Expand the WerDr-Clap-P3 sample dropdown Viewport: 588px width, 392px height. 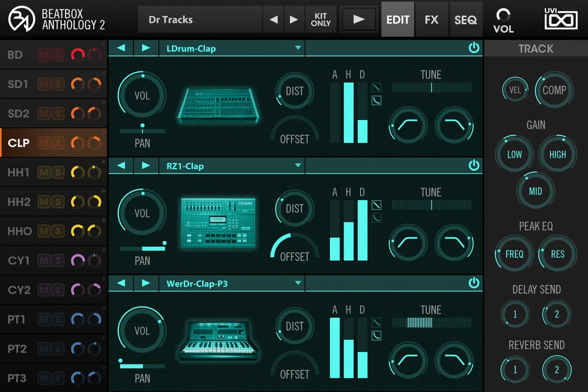[297, 283]
